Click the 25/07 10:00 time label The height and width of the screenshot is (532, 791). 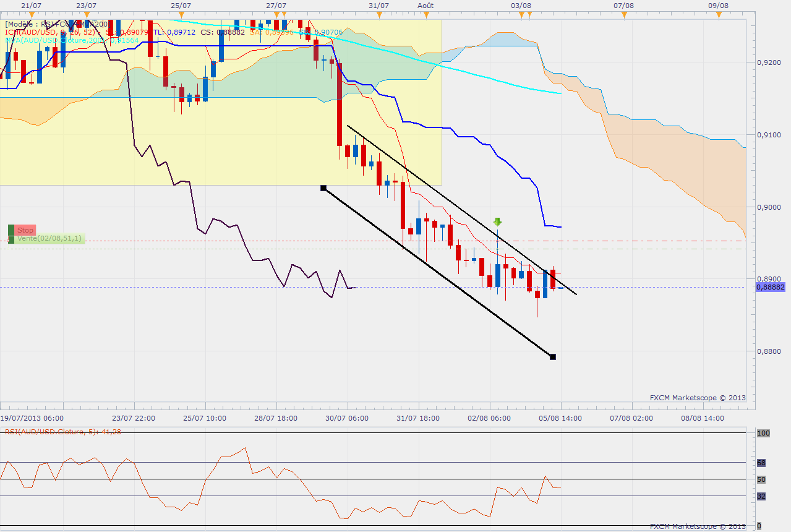coord(205,418)
